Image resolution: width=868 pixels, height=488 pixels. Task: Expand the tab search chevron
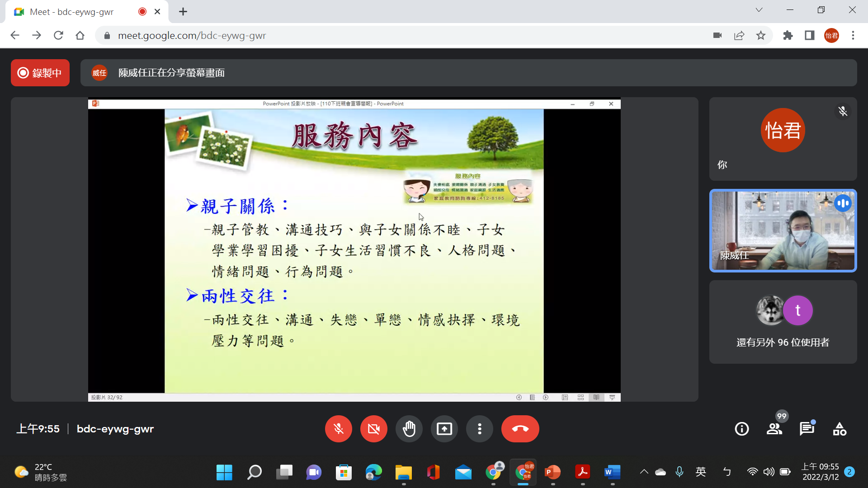point(759,10)
